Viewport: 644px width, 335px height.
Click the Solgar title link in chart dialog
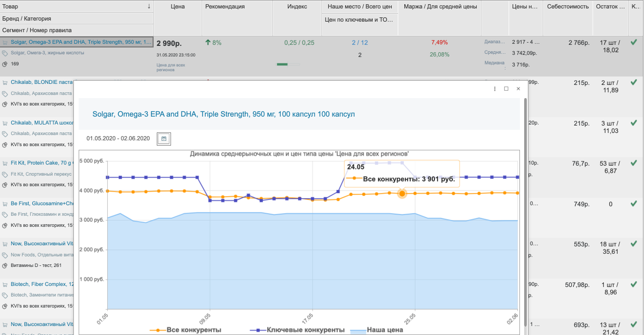pyautogui.click(x=224, y=114)
